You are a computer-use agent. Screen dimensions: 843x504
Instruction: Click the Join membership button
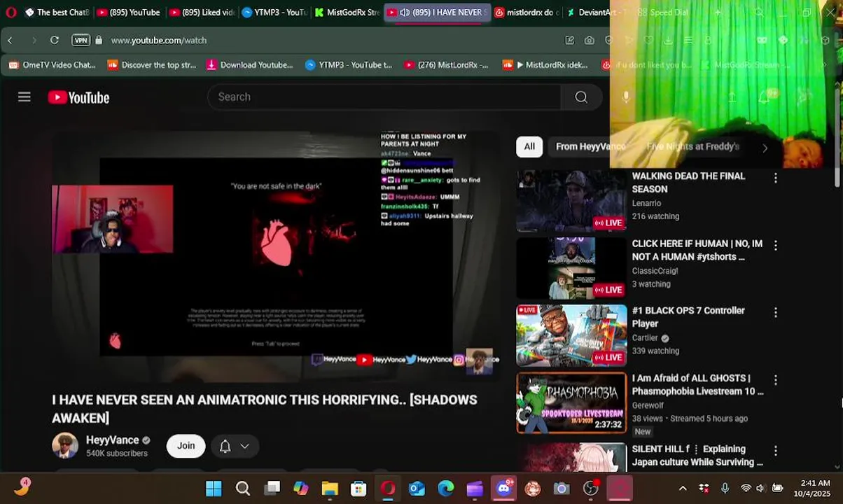point(186,446)
